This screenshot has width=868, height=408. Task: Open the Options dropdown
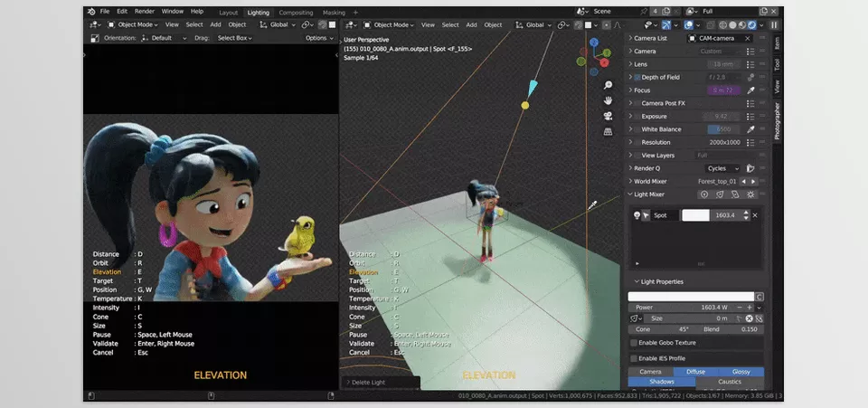point(319,38)
